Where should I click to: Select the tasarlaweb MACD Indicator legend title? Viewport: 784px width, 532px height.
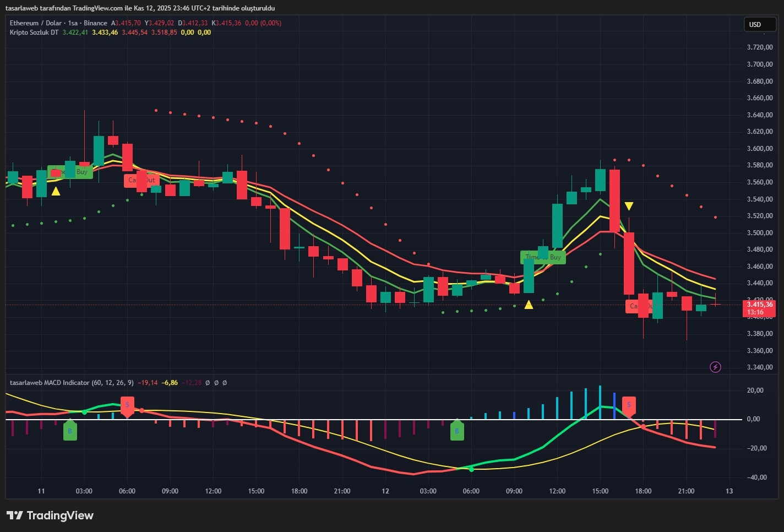(x=49, y=383)
